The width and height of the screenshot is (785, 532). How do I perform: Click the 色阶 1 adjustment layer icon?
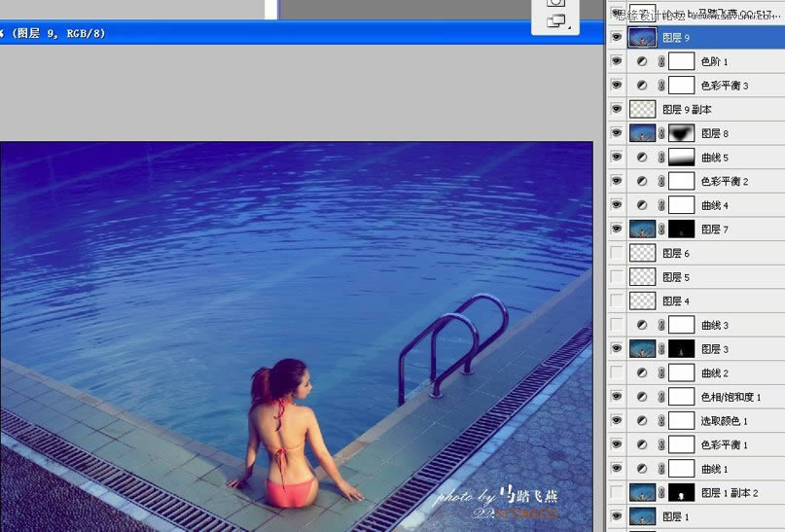coord(642,61)
